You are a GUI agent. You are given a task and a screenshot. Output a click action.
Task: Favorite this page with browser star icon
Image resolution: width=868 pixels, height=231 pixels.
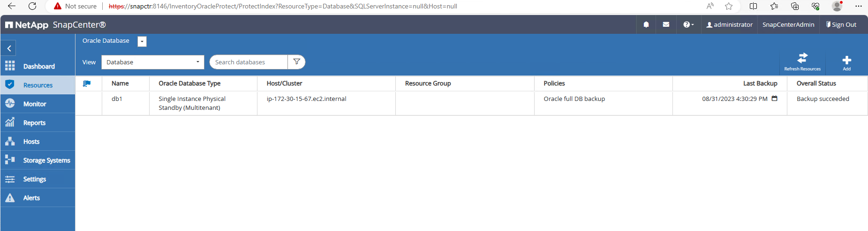point(728,6)
